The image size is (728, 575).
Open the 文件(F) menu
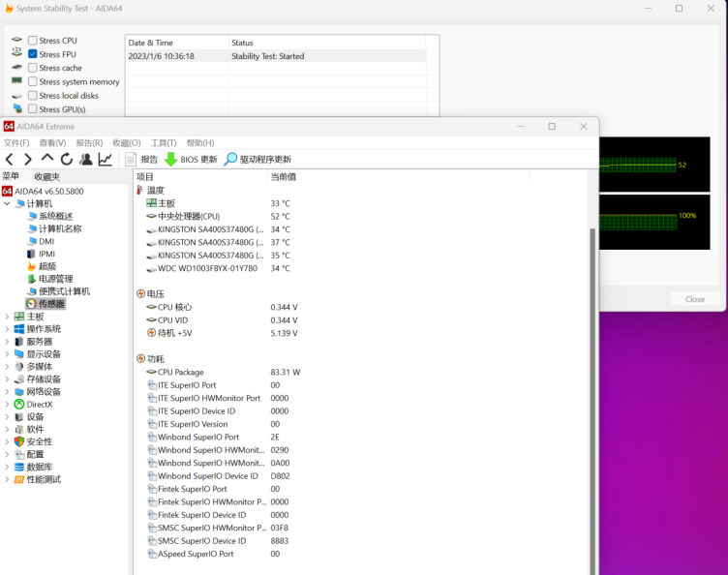click(x=16, y=143)
